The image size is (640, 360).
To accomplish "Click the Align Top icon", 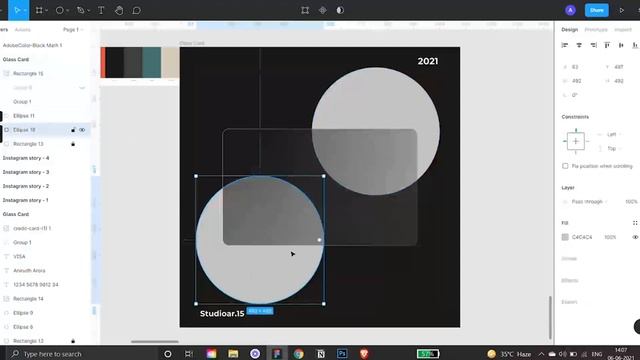I will (607, 45).
